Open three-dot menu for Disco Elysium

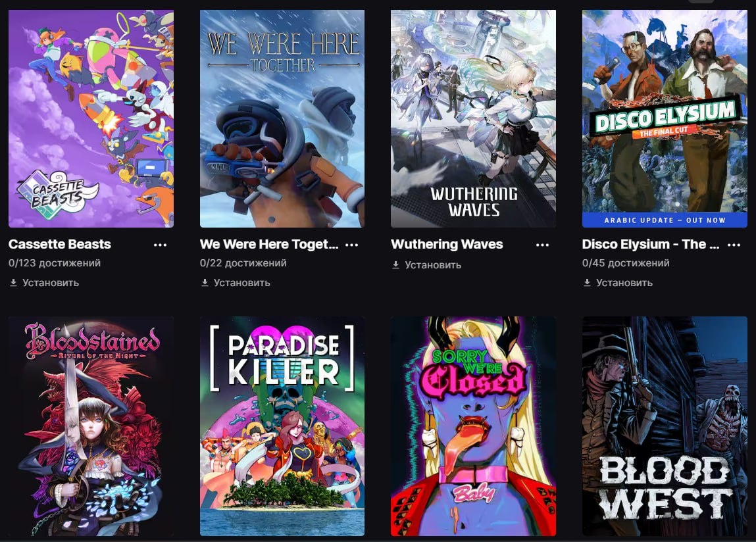[x=734, y=245]
